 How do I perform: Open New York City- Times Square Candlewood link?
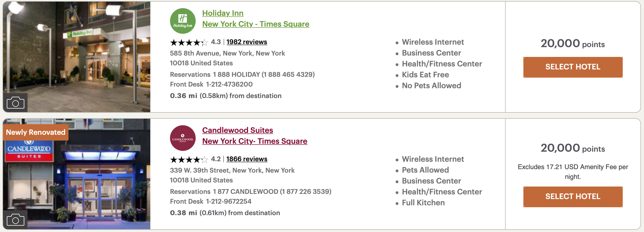coord(255,141)
